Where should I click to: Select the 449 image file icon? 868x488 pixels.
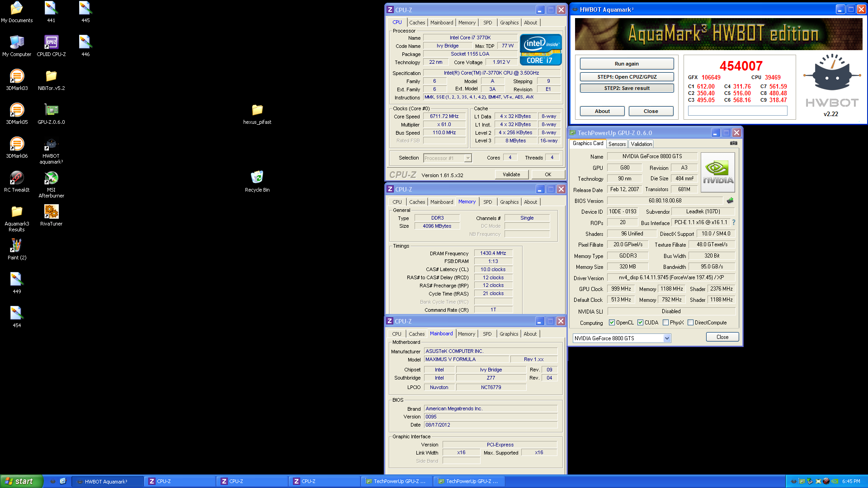coord(17,283)
